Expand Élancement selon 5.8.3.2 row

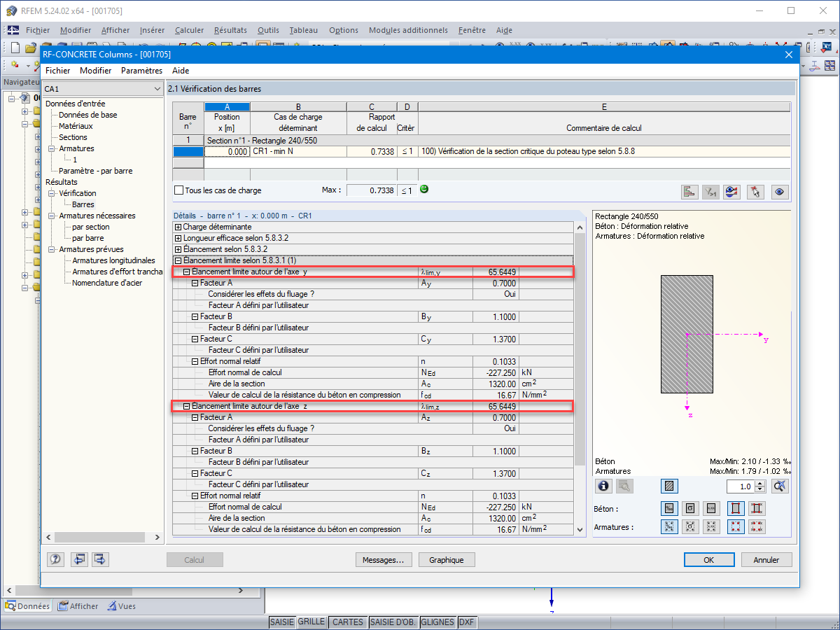[178, 249]
